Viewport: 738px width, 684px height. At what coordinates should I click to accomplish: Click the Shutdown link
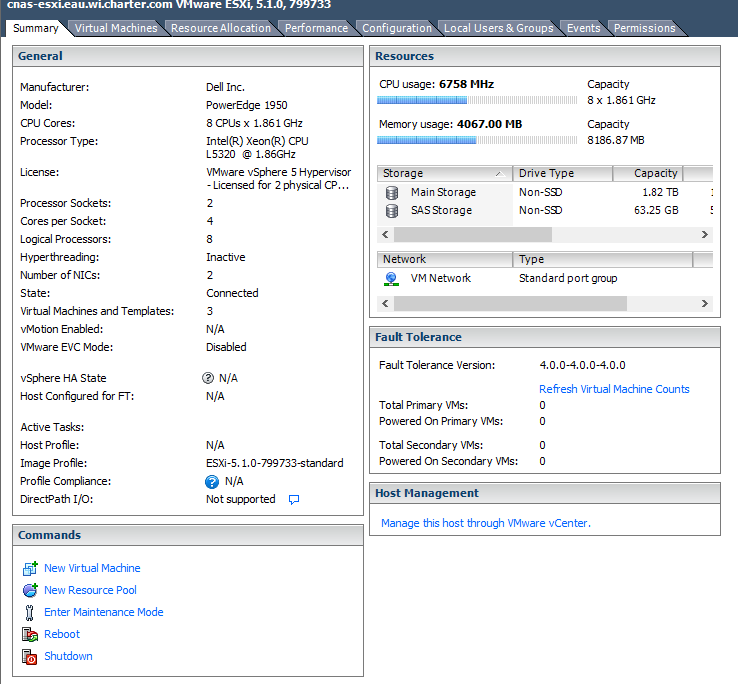click(x=68, y=656)
